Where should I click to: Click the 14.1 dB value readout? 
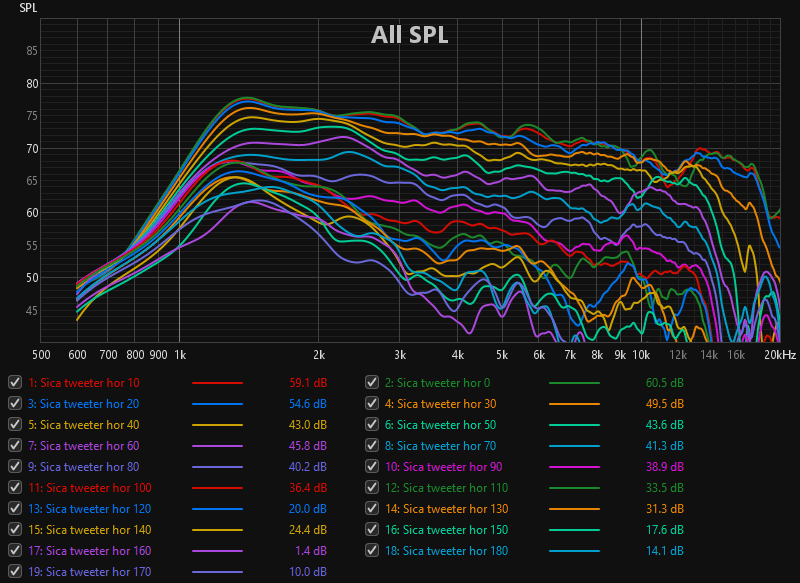(x=664, y=550)
